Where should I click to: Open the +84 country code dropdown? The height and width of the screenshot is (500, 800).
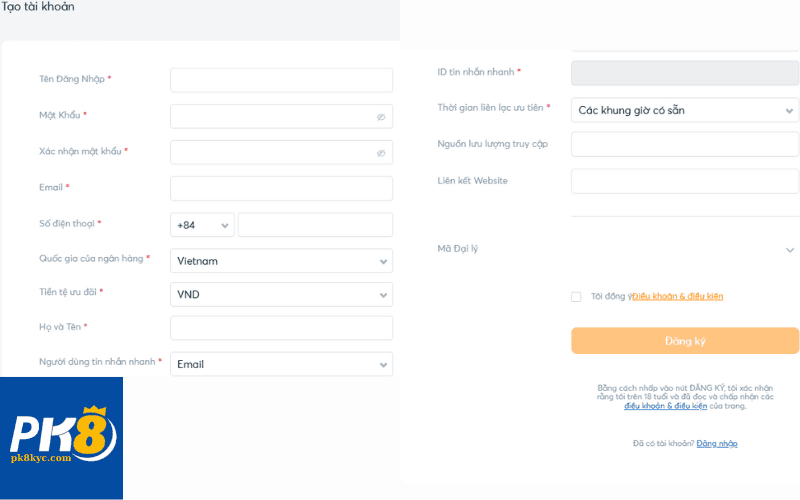coord(203,225)
